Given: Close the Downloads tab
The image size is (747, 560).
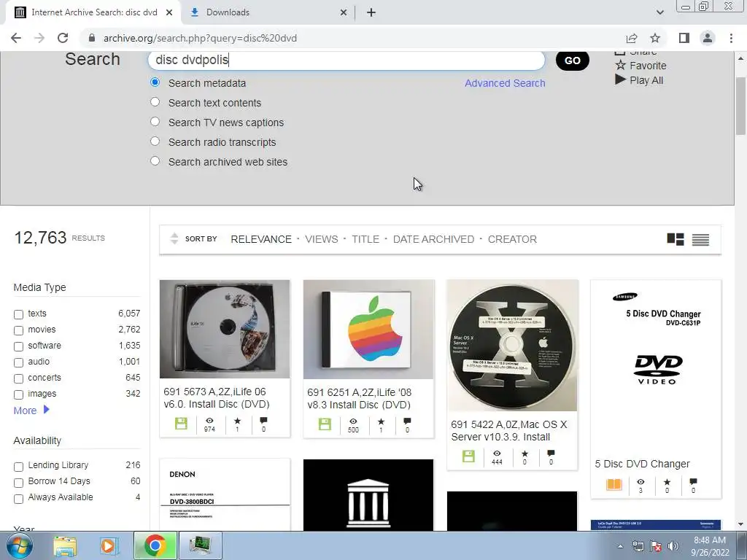Looking at the screenshot, I should (x=344, y=12).
